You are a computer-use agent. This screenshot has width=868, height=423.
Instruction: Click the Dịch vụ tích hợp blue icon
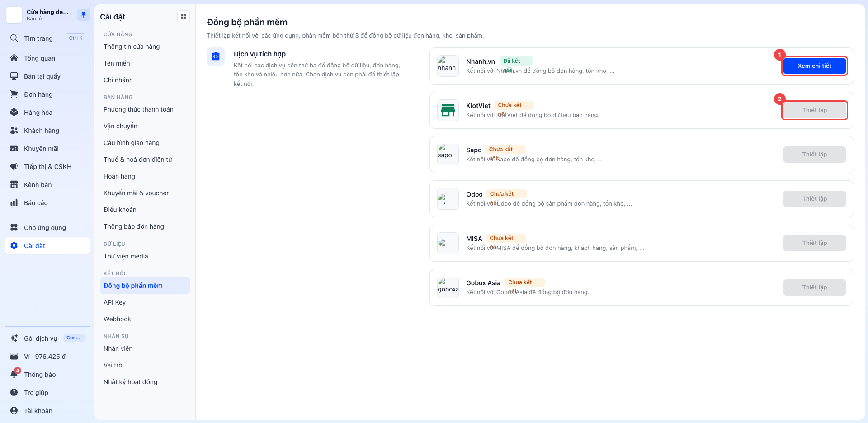216,56
